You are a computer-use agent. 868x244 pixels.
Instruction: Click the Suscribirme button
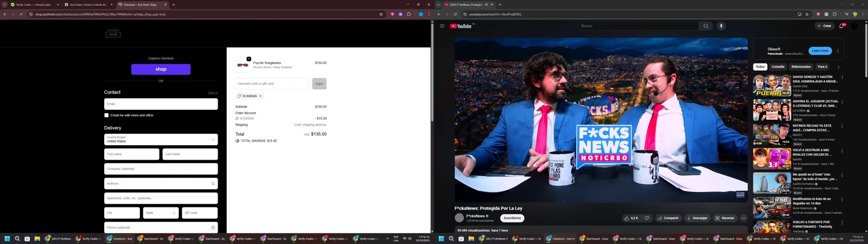pos(512,218)
